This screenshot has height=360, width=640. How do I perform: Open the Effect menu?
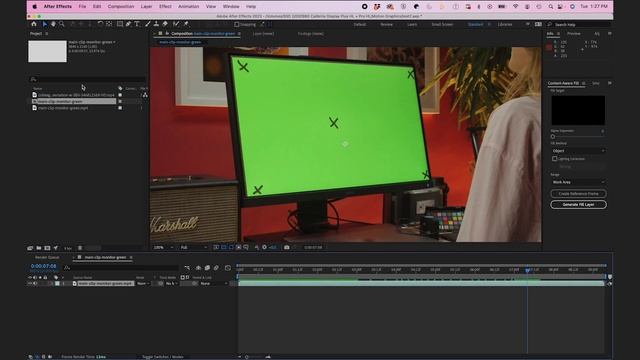[165, 7]
